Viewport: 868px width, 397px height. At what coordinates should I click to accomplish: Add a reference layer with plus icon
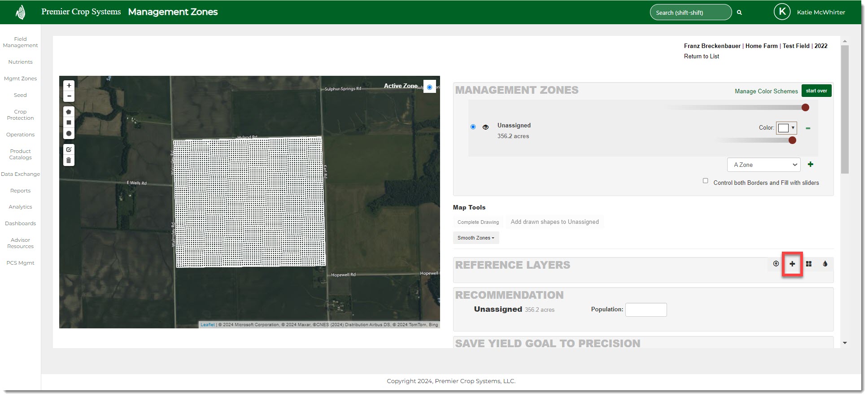coord(792,264)
